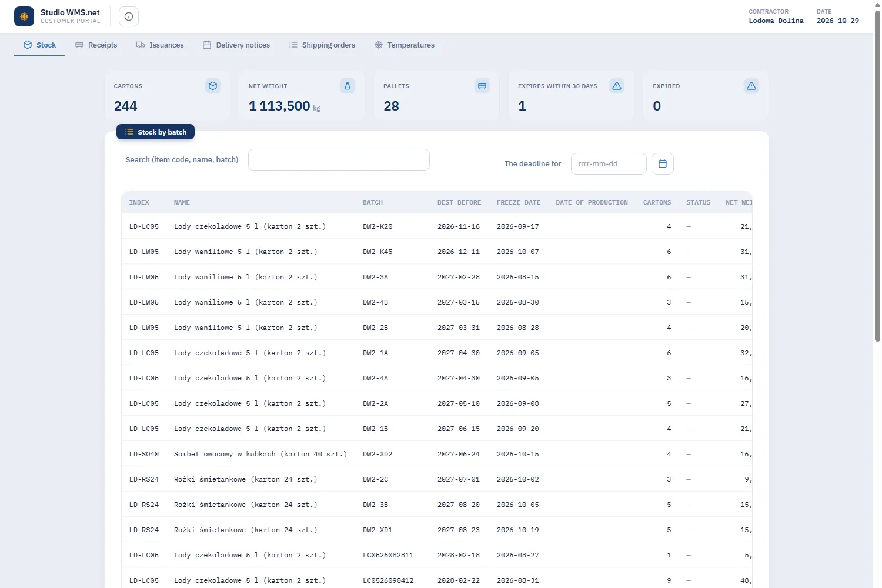Image resolution: width=882 pixels, height=588 pixels.
Task: Click the Cartons box icon
Action: coord(213,86)
